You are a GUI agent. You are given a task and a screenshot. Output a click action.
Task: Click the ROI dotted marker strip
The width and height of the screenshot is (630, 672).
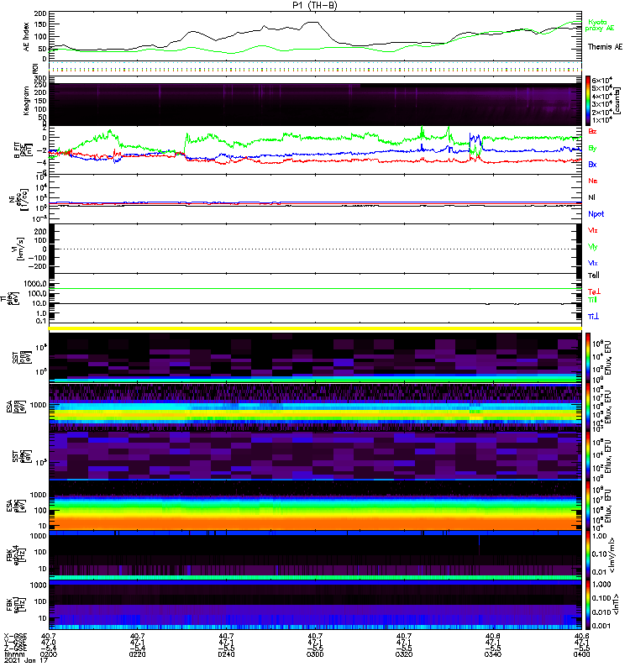coord(315,68)
